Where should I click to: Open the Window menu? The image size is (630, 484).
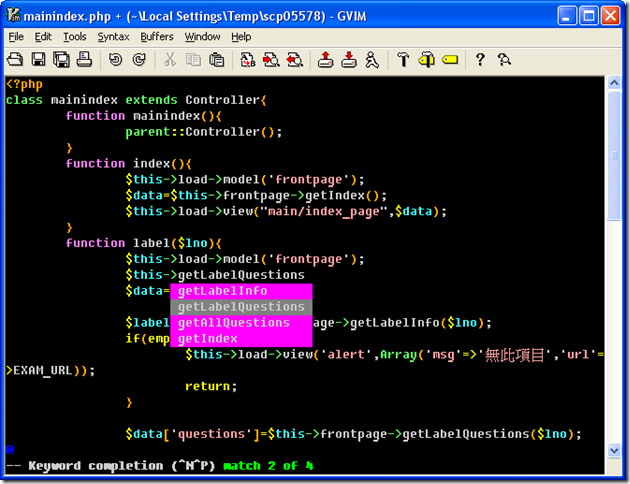click(x=202, y=37)
